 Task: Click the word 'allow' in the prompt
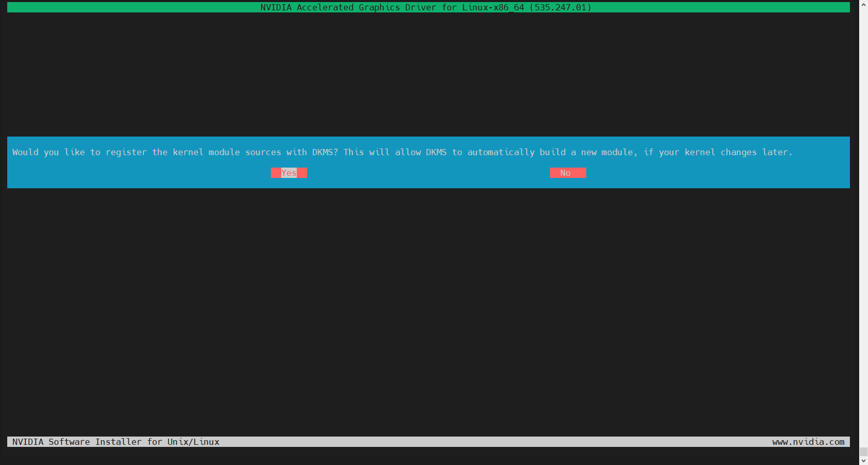click(408, 152)
